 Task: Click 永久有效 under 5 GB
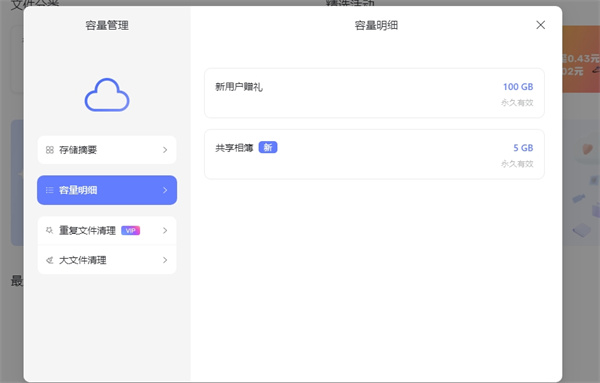pos(517,164)
